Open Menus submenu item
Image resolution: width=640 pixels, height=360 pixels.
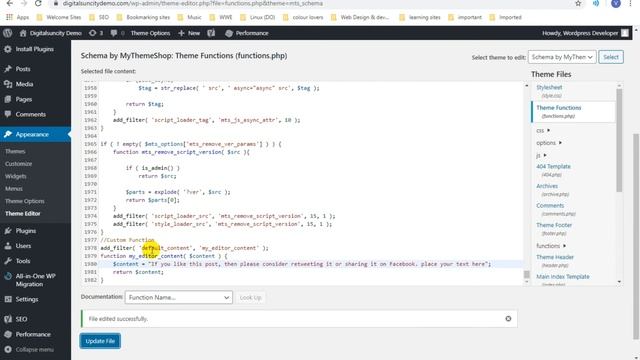point(14,189)
